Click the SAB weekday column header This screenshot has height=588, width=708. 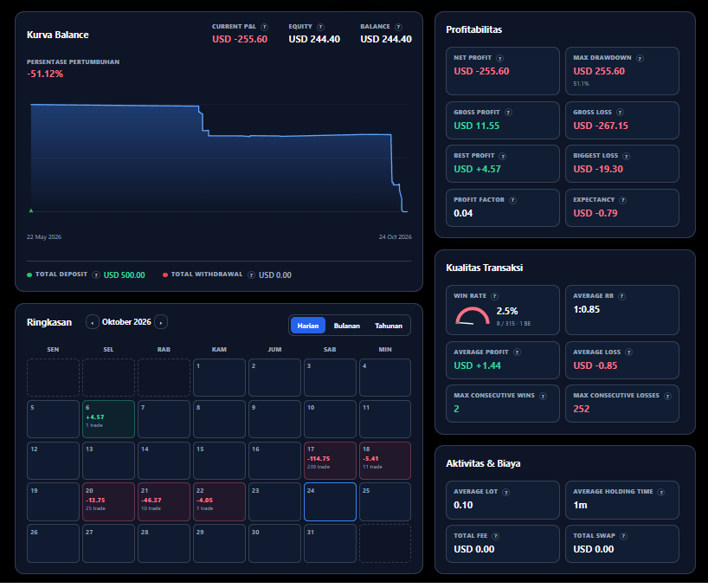(330, 350)
